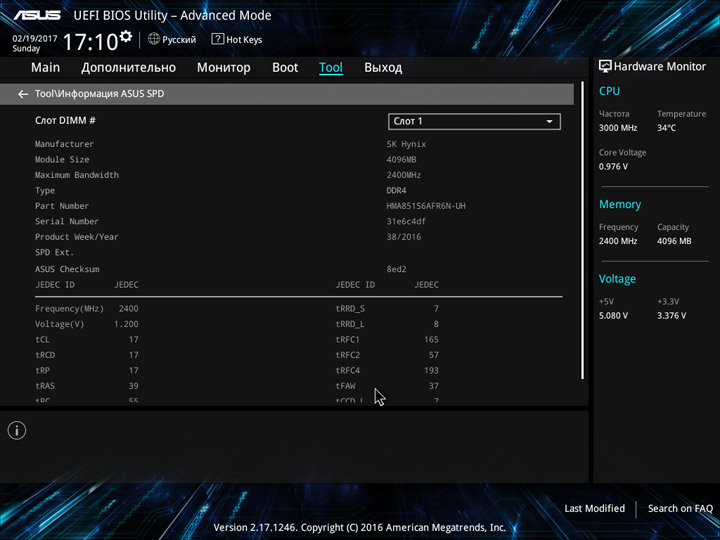Image resolution: width=720 pixels, height=540 pixels.
Task: Click the Version 2.17.1246 copyright text
Action: pyautogui.click(x=360, y=528)
